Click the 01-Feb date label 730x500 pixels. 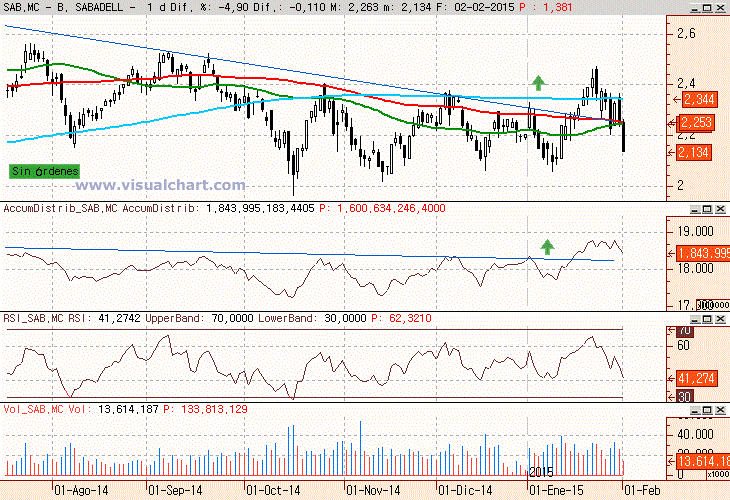tap(642, 490)
